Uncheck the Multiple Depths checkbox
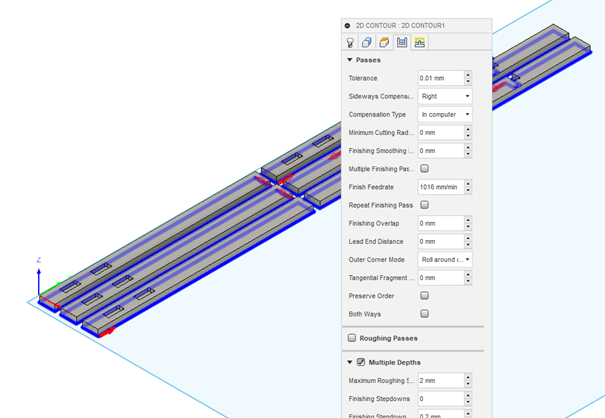The width and height of the screenshot is (605, 418). click(x=361, y=362)
